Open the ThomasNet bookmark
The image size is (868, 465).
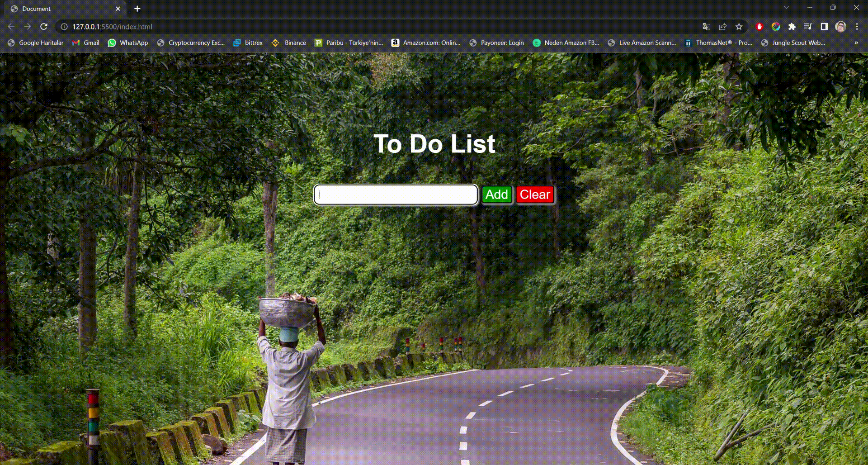718,43
